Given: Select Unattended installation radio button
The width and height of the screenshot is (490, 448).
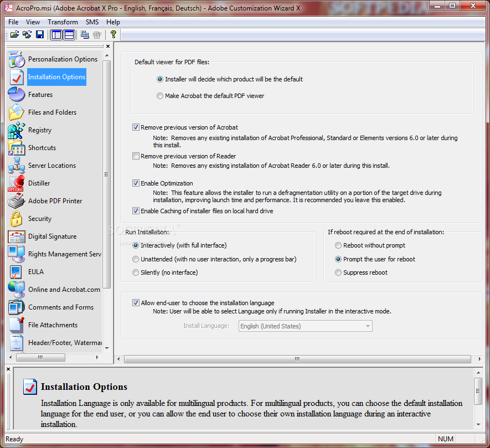Looking at the screenshot, I should [135, 259].
